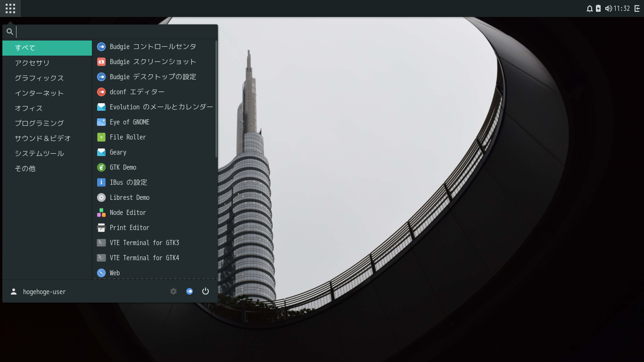Open the volume speaker indicator
Screen dimensions: 644x362
608,8
